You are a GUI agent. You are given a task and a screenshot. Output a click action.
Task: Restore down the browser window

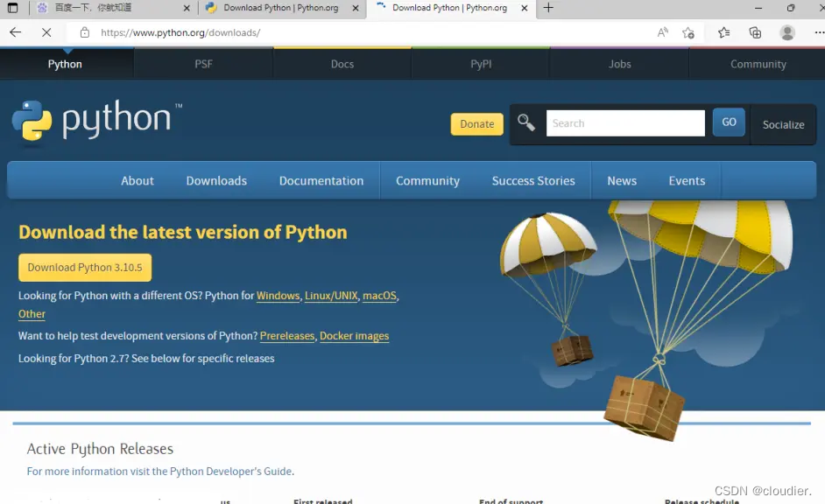tap(790, 8)
